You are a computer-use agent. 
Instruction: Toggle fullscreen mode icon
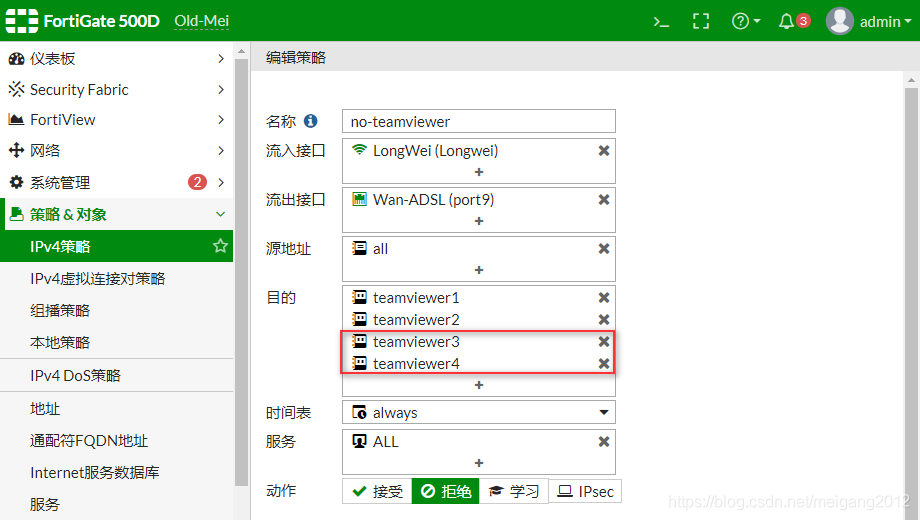click(701, 22)
